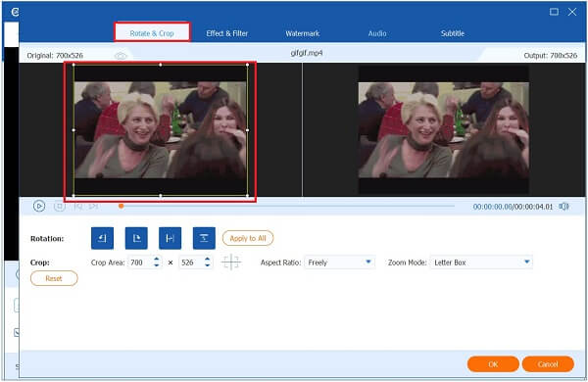Mute the preview volume icon
This screenshot has width=588, height=382.
pos(563,207)
